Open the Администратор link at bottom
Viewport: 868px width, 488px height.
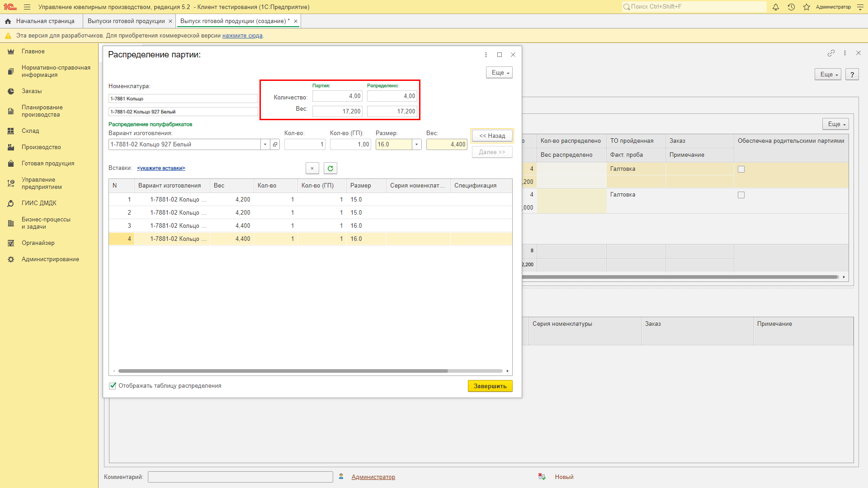point(373,477)
